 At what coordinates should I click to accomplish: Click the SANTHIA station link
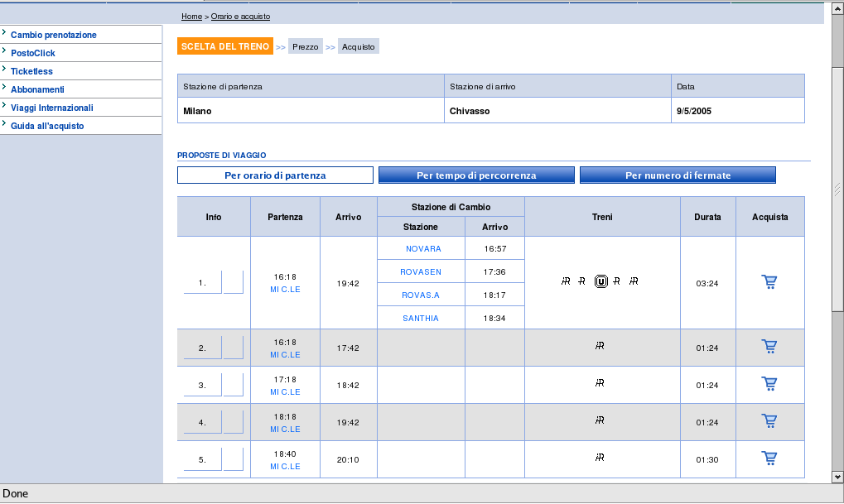421,319
